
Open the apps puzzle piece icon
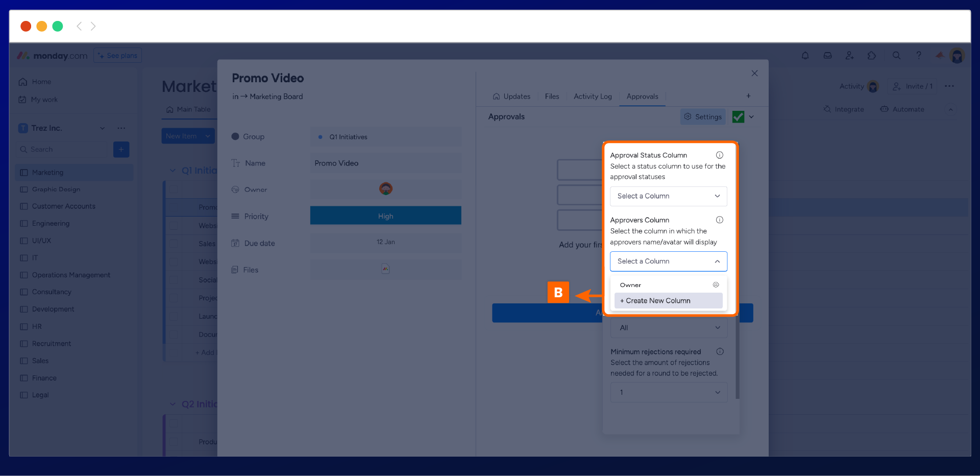[x=872, y=56]
